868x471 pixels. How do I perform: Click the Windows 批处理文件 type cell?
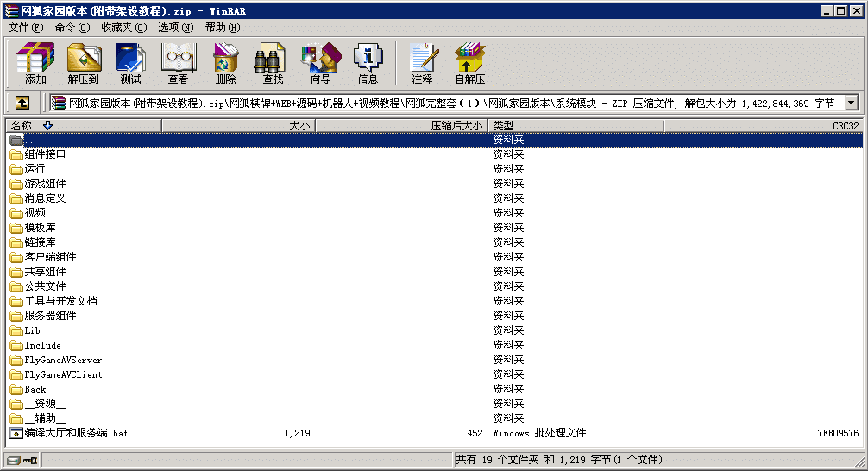539,433
